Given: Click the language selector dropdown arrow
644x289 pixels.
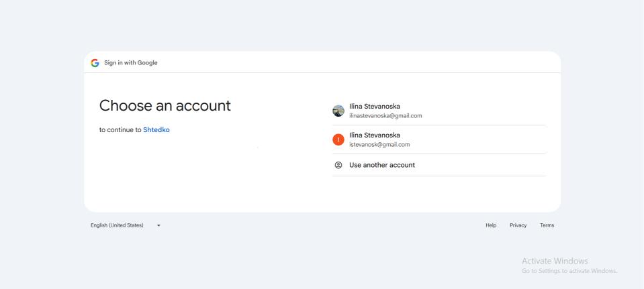Looking at the screenshot, I should pyautogui.click(x=158, y=225).
